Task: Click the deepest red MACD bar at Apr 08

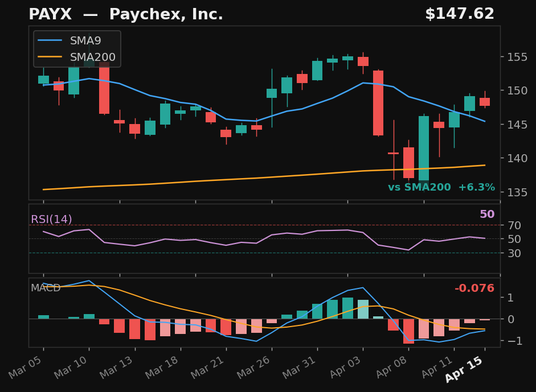Action: (408, 331)
